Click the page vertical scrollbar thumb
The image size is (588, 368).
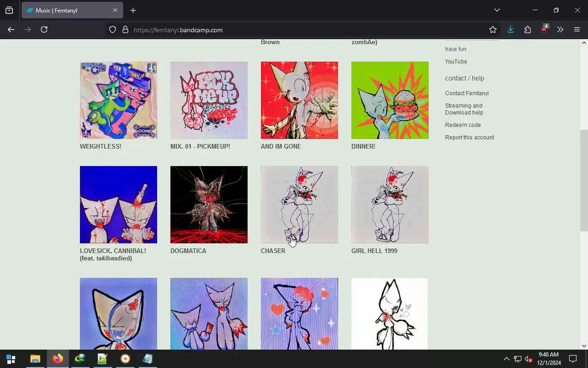pos(584,181)
